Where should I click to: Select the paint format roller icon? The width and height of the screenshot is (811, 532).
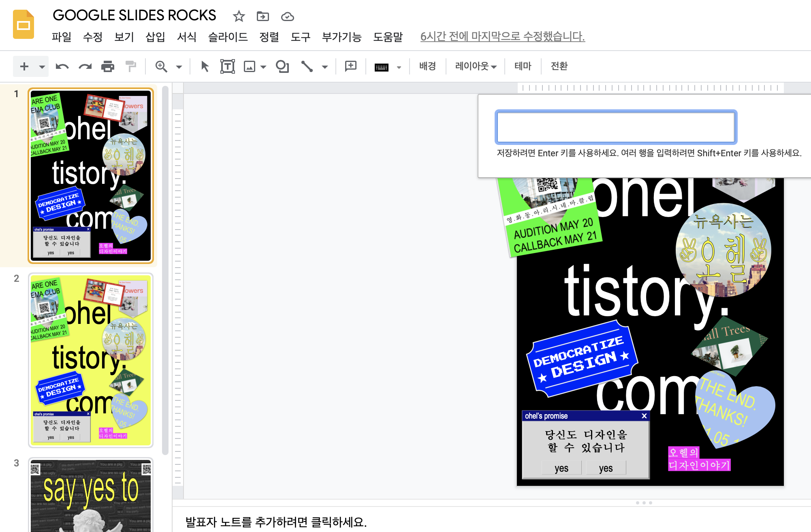130,66
